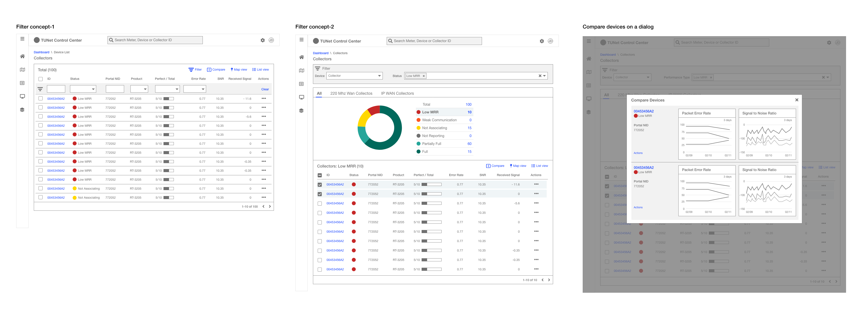
Task: Click filter row icon in concept-1 table
Action: tap(40, 89)
